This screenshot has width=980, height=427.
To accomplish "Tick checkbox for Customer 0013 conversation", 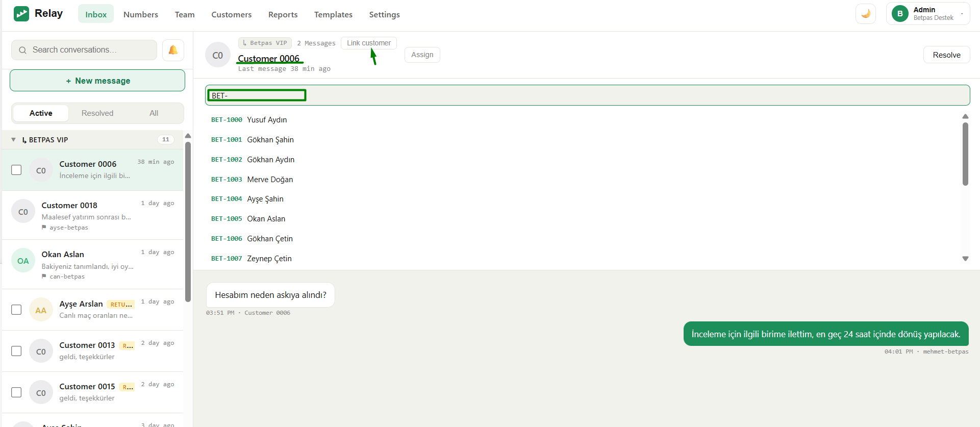I will 16,351.
